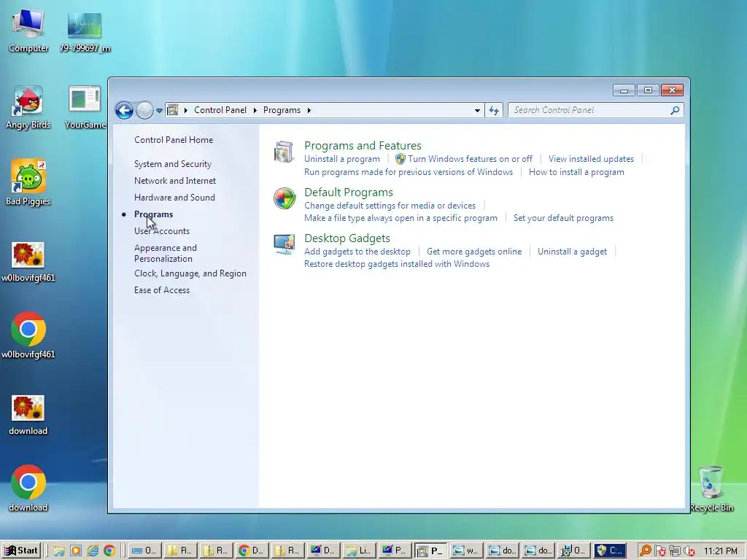The height and width of the screenshot is (560, 747).
Task: Click Run programs made for previous versions
Action: 409,172
